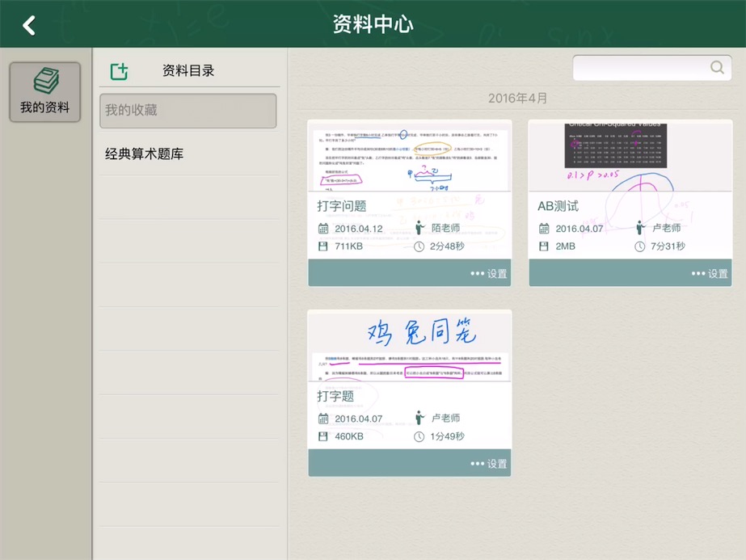Click the 资料目录 panel heading
This screenshot has height=560, width=746.
tap(188, 71)
